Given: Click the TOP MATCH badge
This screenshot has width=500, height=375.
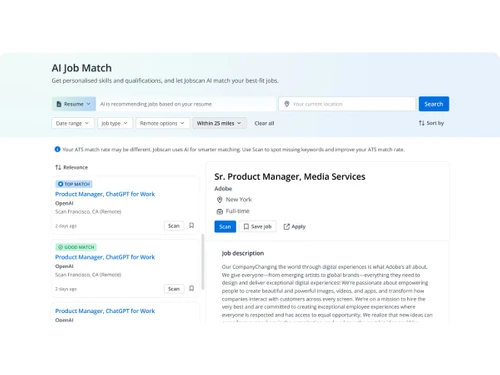Looking at the screenshot, I should (74, 184).
